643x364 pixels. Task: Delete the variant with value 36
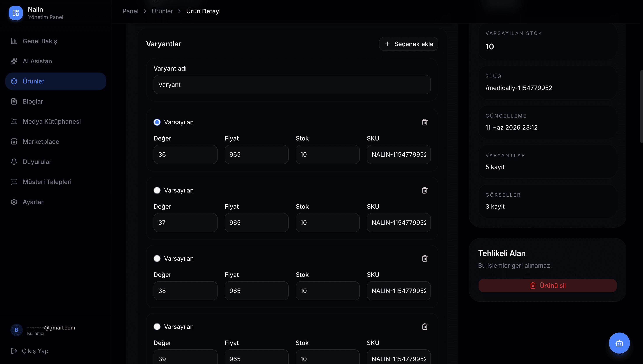(x=425, y=122)
